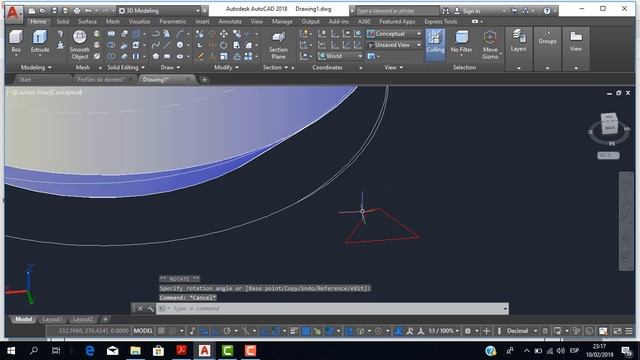Screen dimensions: 640x360
Task: Expand the Modify panel
Action: [227, 67]
